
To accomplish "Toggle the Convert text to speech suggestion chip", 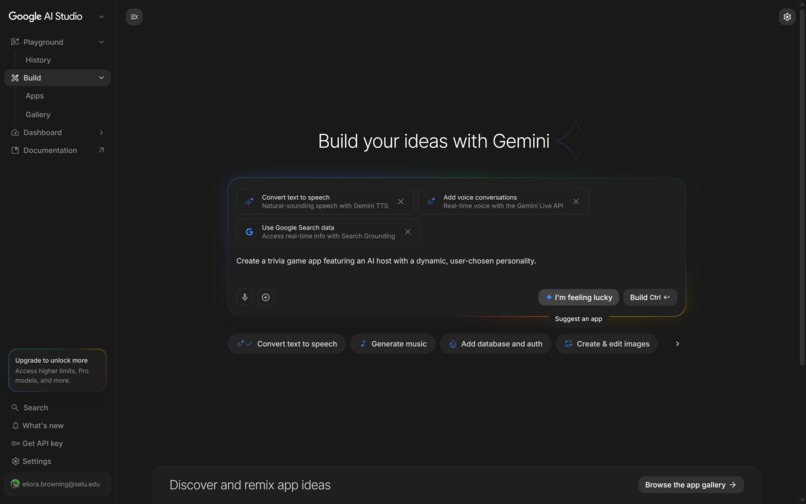I will pos(286,344).
